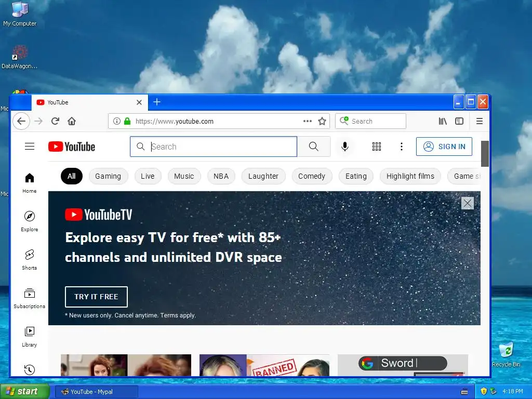Click the SIGN IN button
Viewport: 532px width, 399px height.
coord(444,147)
